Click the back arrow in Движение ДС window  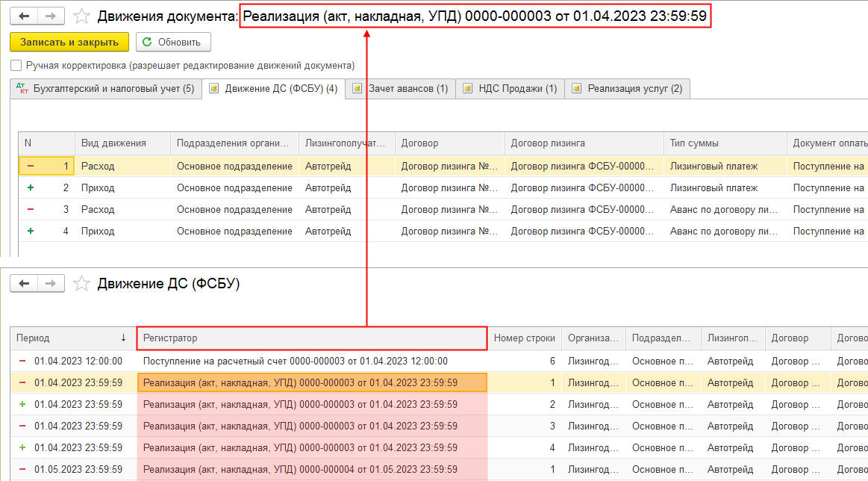(x=24, y=283)
